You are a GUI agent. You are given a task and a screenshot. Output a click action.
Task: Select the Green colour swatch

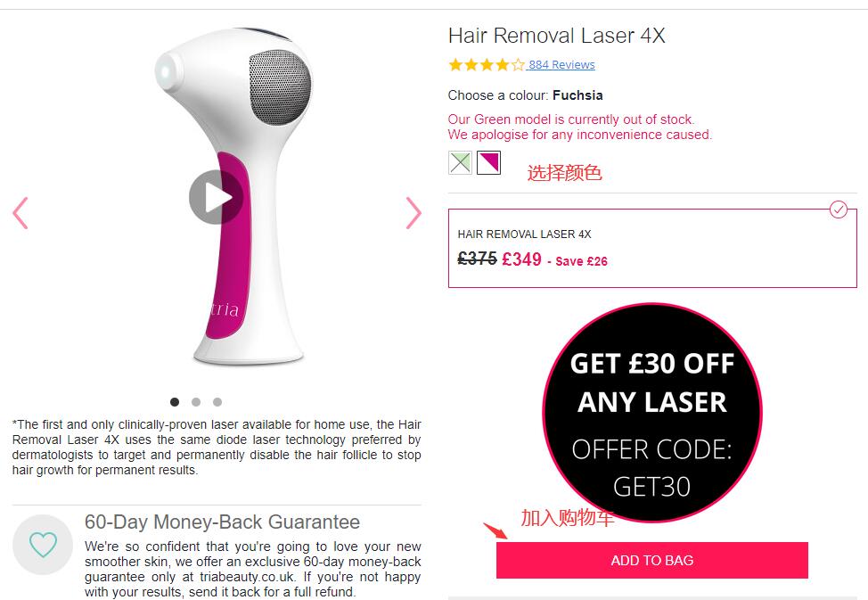[x=460, y=163]
